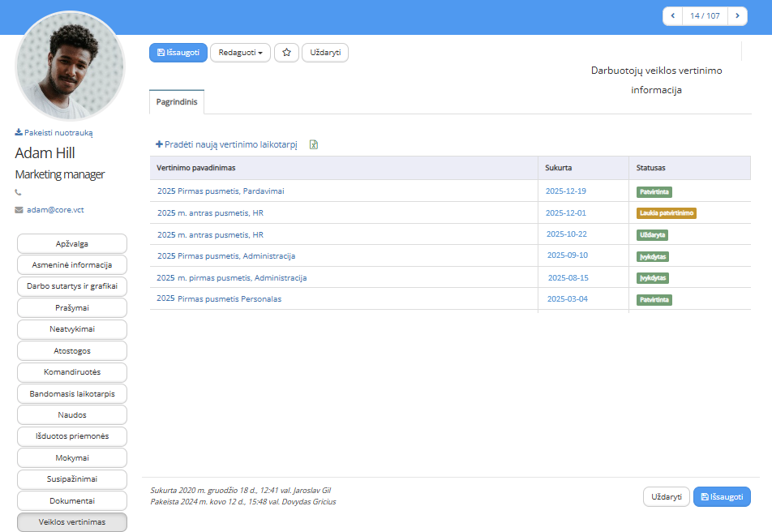Screen dimensions: 772x532
Task: Sort by Sukurta column header
Action: 559,168
